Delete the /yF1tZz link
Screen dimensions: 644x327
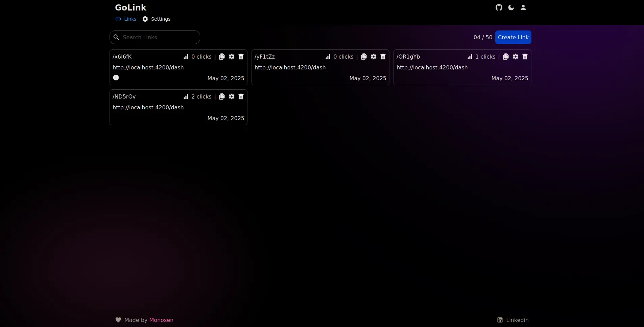click(383, 57)
